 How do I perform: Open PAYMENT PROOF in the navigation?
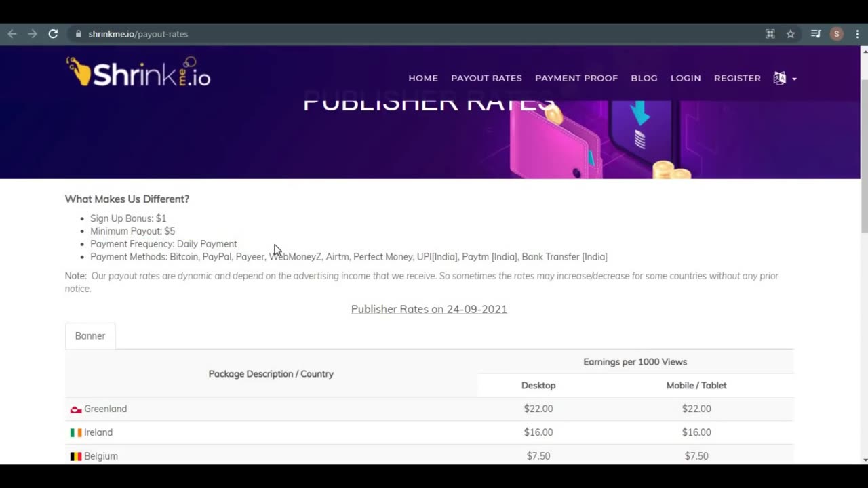click(576, 78)
